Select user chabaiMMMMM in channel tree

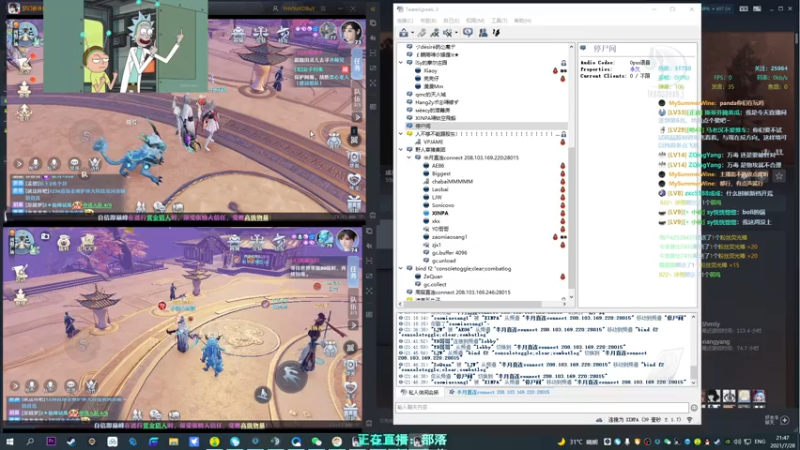coord(452,181)
